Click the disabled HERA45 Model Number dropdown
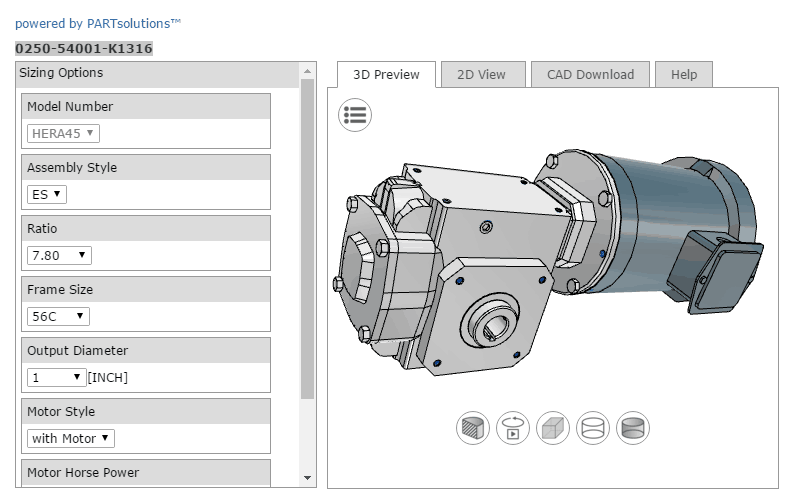Screen dimensions: 802x496 coord(63,133)
